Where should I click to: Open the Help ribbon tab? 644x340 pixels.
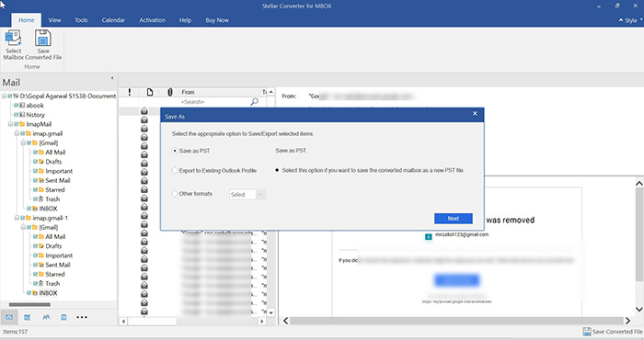(185, 20)
